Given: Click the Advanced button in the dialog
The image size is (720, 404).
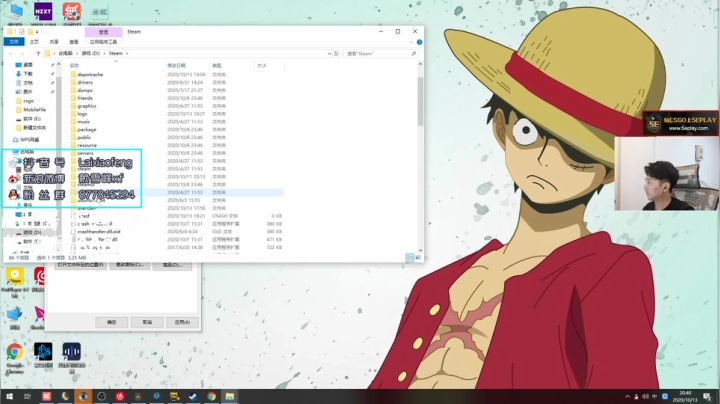Looking at the screenshot, I should [172, 265].
